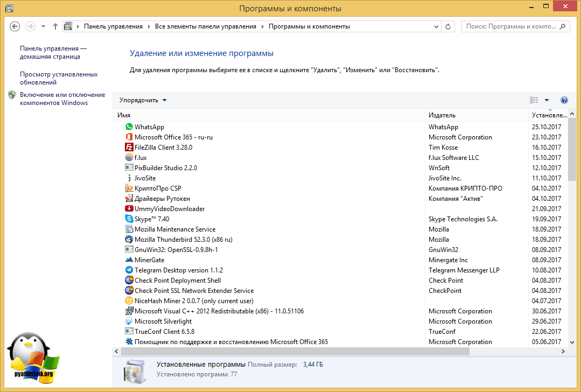Screen dimensions: 581x392
Task: Select the Telegram Desktop icon
Action: (x=129, y=270)
